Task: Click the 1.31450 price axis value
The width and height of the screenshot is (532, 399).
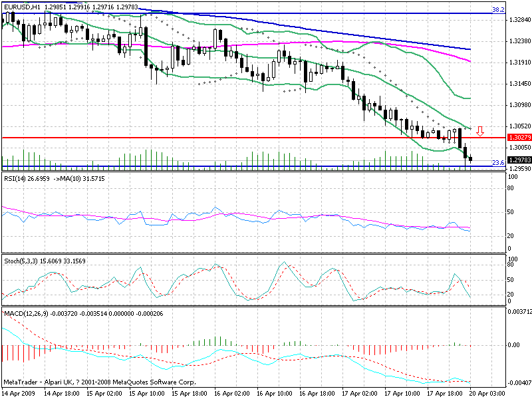Action: [520, 84]
